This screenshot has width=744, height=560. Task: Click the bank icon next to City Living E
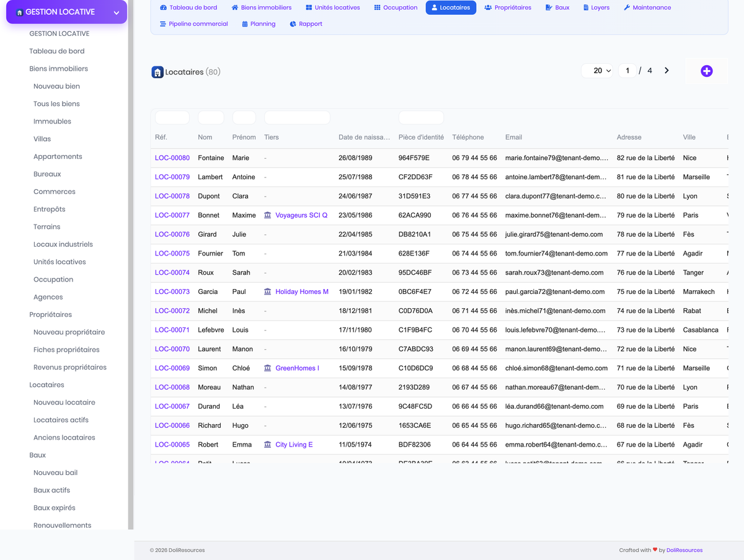point(268,445)
